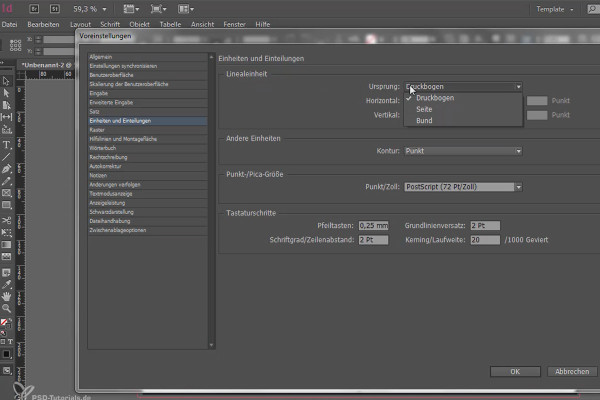This screenshot has width=600, height=400.
Task: Select Wörterbuch in the preferences list
Action: pyautogui.click(x=148, y=148)
